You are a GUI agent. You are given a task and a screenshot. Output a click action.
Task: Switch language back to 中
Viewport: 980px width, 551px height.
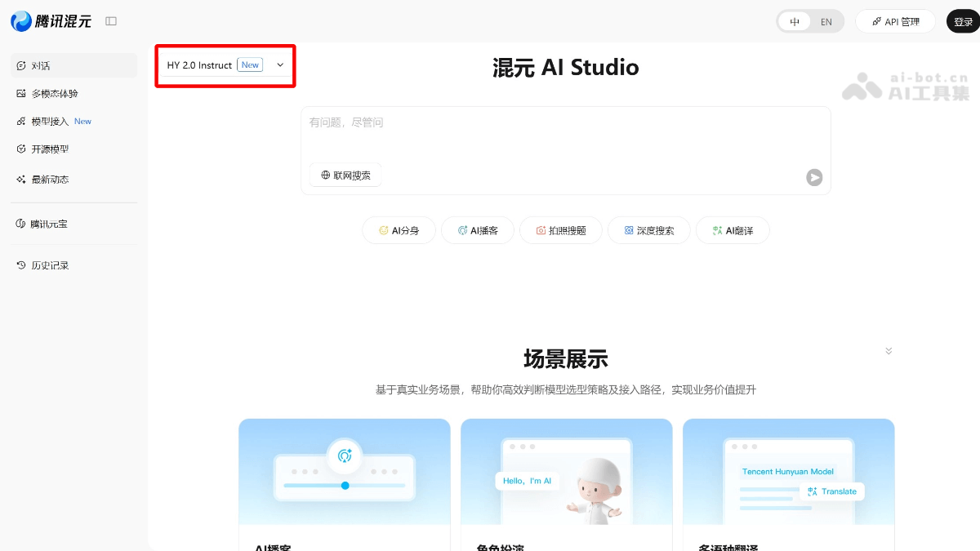pyautogui.click(x=794, y=21)
